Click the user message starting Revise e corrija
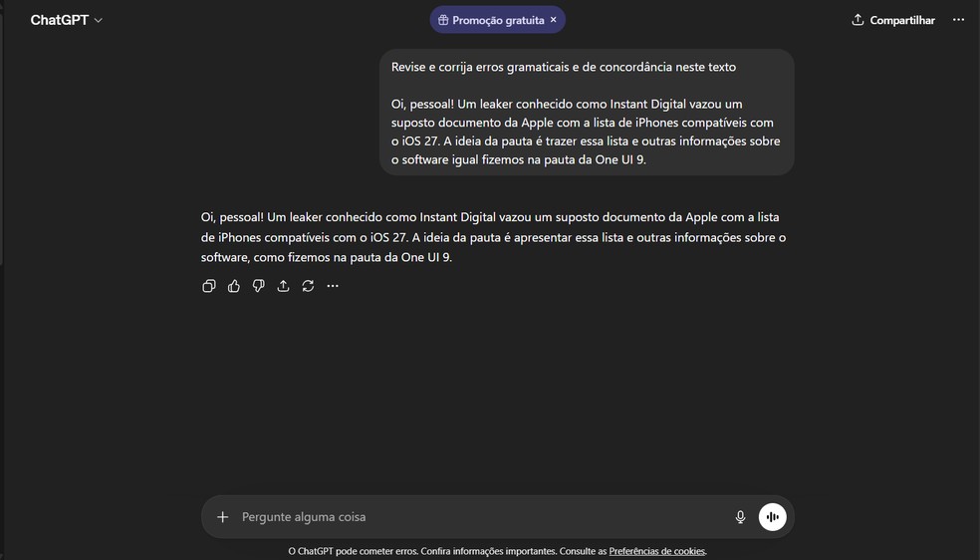Image resolution: width=980 pixels, height=560 pixels. tap(587, 113)
